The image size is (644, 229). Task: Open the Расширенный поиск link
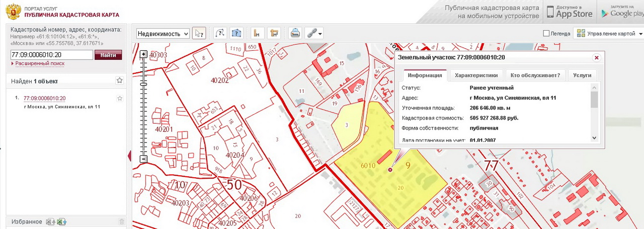click(40, 64)
